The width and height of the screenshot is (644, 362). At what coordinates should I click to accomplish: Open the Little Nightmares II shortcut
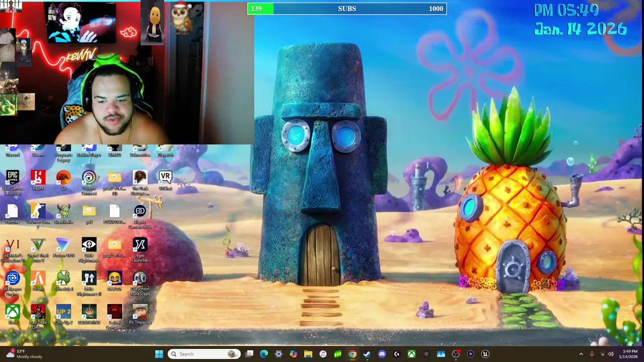click(89, 284)
